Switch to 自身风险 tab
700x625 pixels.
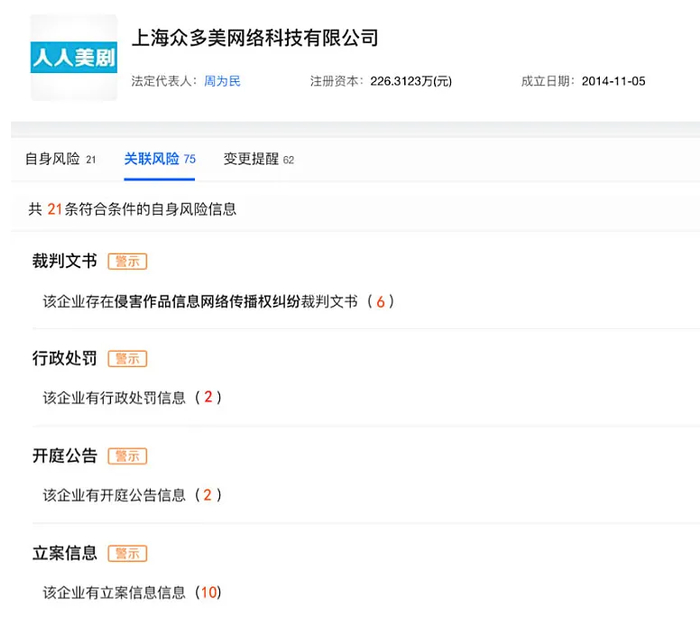tap(60, 159)
